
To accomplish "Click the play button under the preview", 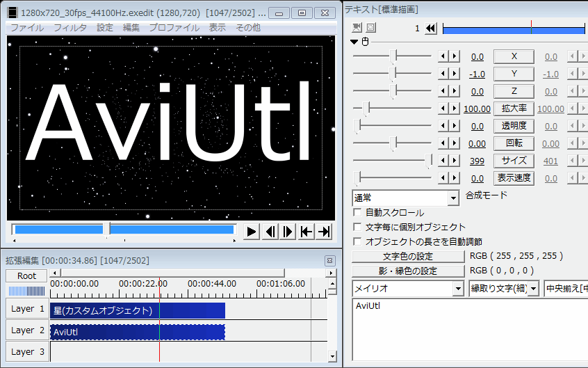I will 252,232.
